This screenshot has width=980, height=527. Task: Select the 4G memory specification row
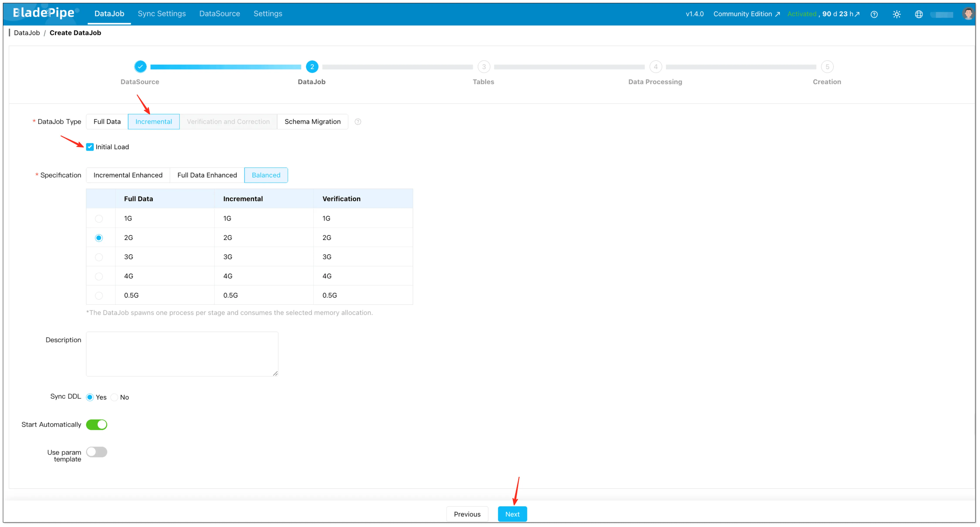[x=99, y=276]
